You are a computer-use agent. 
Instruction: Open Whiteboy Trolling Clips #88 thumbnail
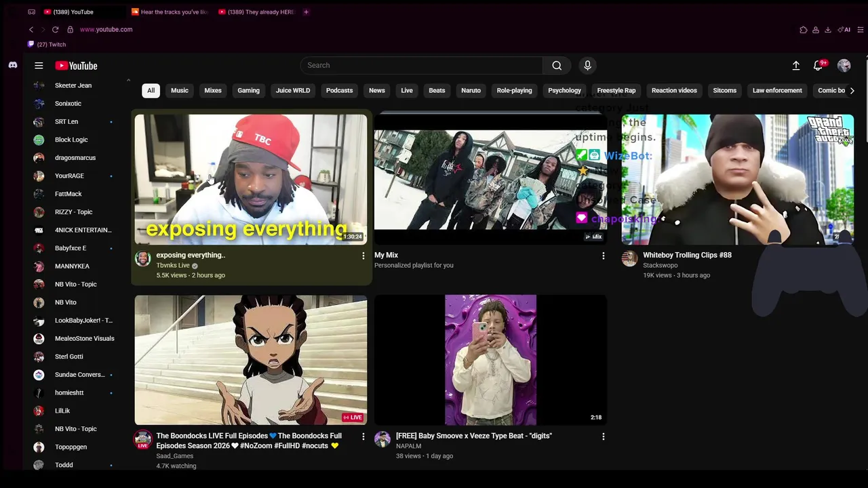click(x=738, y=180)
